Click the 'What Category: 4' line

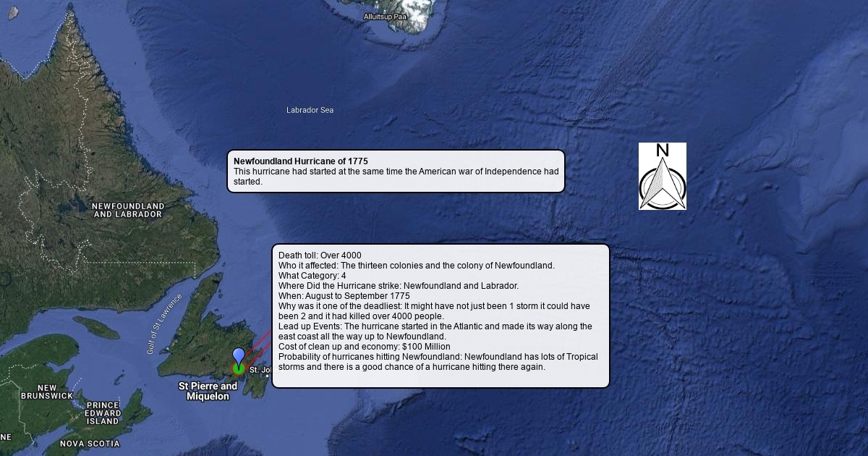click(312, 276)
